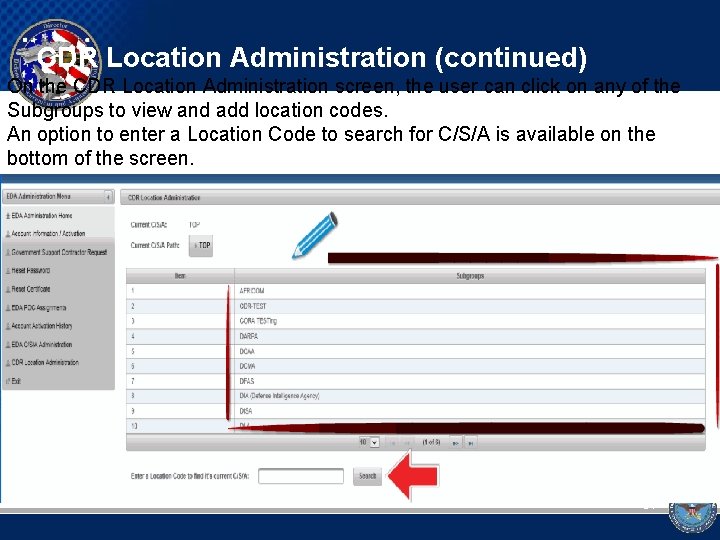The image size is (720, 540).
Task: Select Government Support Contractor Request
Action: tap(59, 252)
